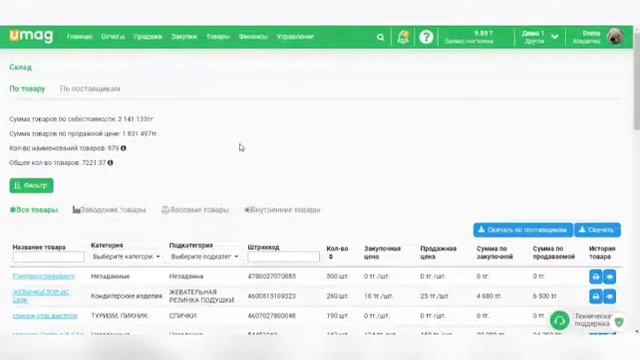Open the Подкатегория select dropdown
The width and height of the screenshot is (640, 360).
(x=204, y=257)
